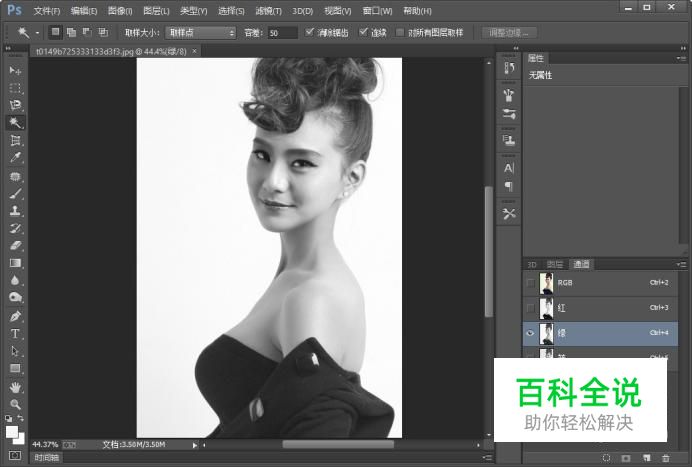The height and width of the screenshot is (467, 692).
Task: Select the History Brush tool
Action: 15,228
